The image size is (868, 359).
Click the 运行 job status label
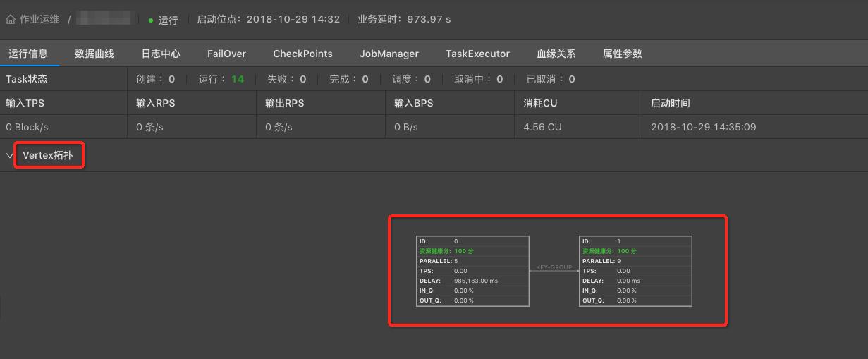click(169, 20)
